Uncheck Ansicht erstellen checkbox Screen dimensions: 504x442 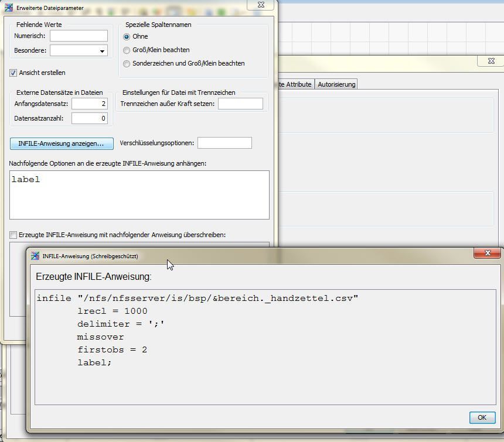tap(13, 73)
